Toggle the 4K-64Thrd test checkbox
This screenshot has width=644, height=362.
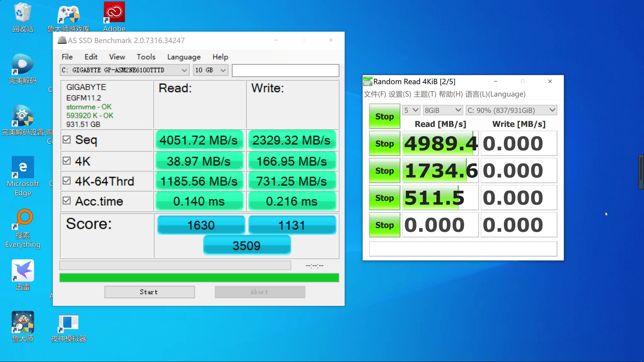coord(67,181)
